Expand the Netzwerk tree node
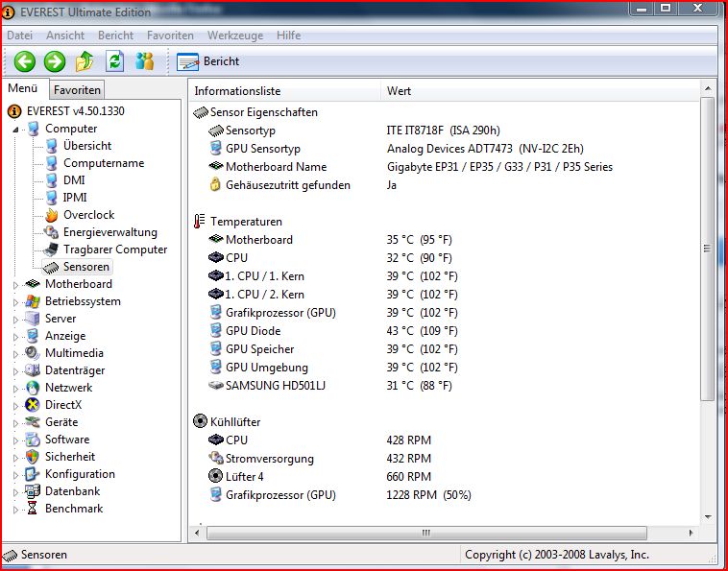Screen dimensions: 728x571 tap(15, 389)
